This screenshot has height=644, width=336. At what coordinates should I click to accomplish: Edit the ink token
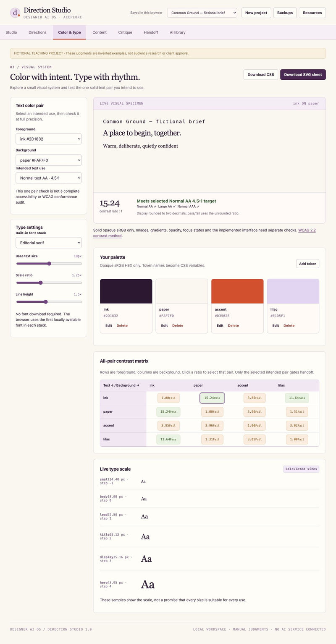click(109, 326)
